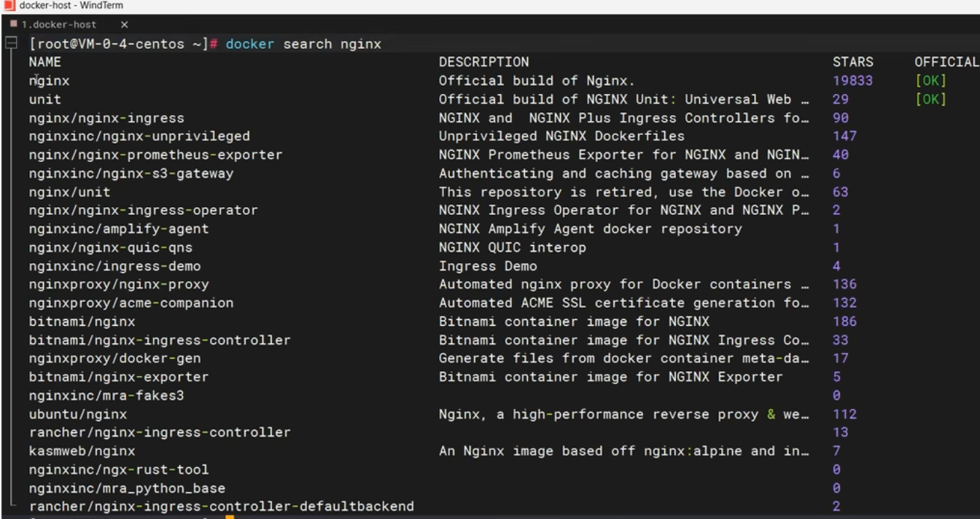Click the nginxproxy/acme-companion row name

(131, 303)
